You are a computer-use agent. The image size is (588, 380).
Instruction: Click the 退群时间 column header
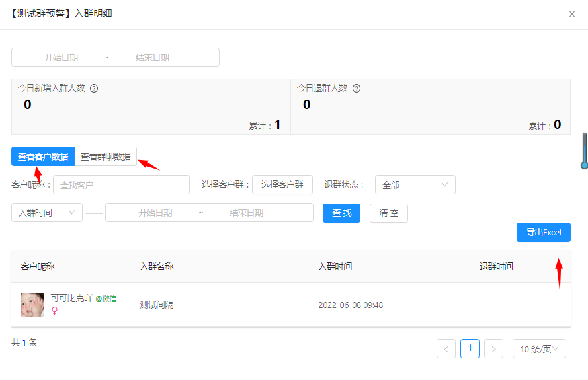pyautogui.click(x=496, y=266)
